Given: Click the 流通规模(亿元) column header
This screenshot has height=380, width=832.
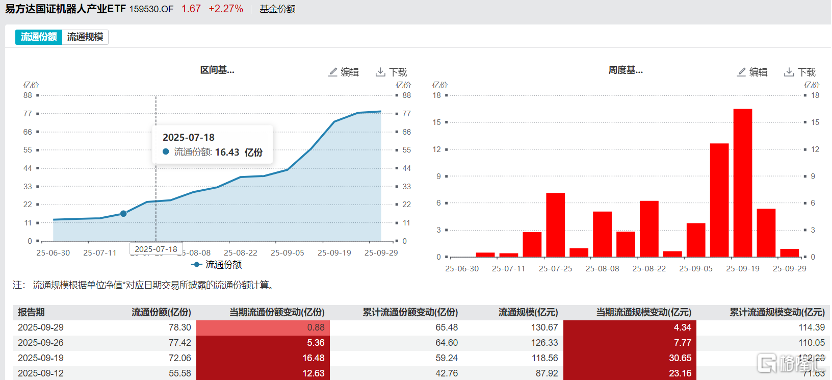Looking at the screenshot, I should (x=528, y=312).
